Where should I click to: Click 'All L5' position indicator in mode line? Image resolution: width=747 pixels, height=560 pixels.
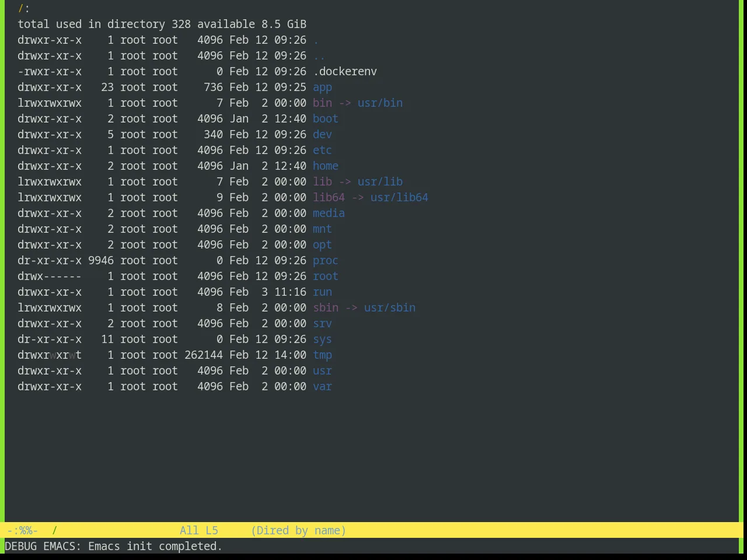pos(199,531)
